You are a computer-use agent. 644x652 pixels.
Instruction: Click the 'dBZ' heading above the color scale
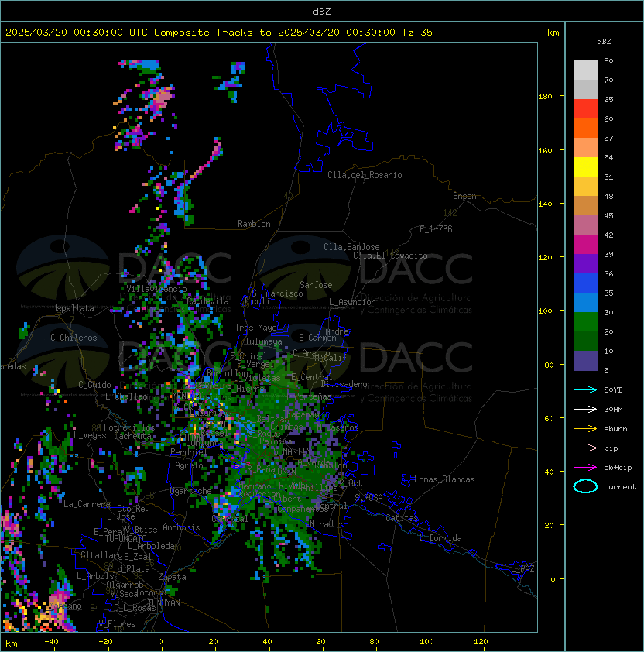[604, 42]
